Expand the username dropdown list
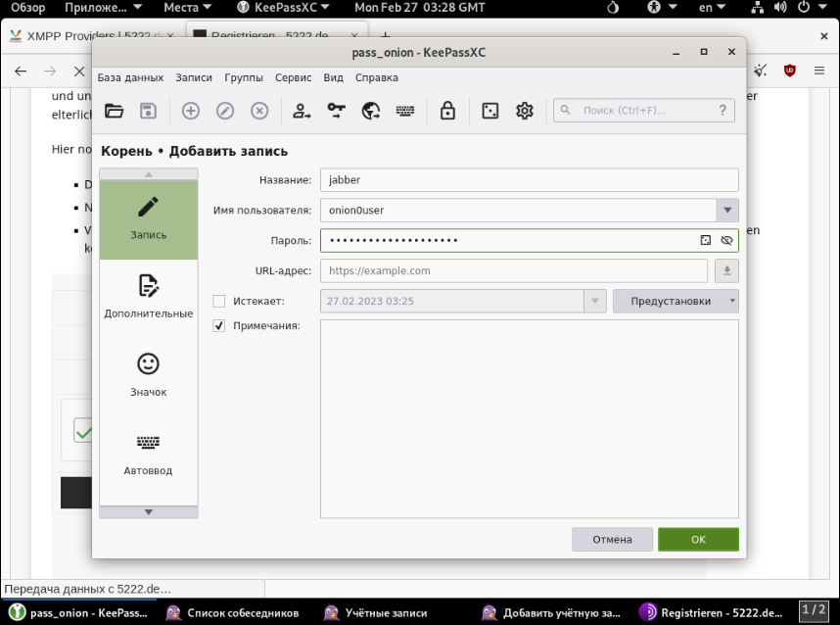The width and height of the screenshot is (840, 625). [726, 210]
